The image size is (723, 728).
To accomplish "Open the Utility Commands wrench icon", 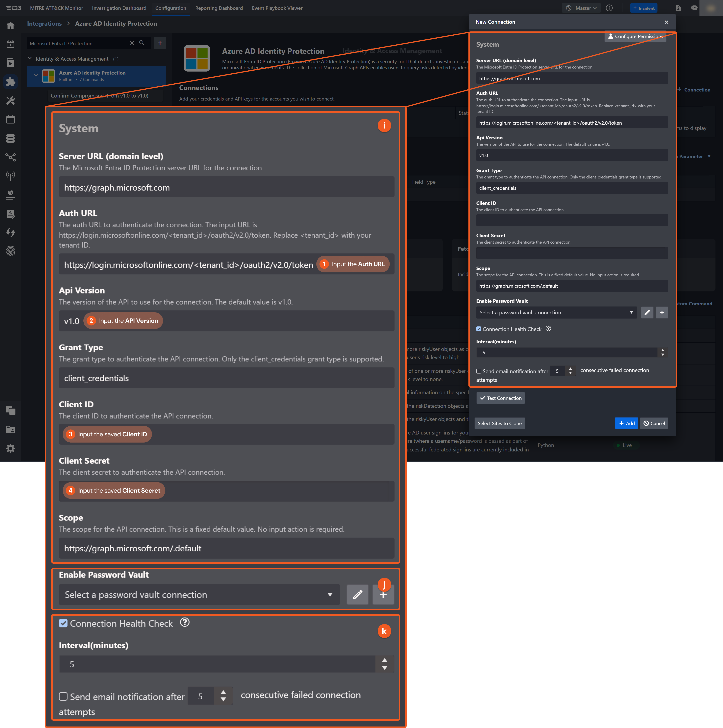I will click(x=11, y=101).
